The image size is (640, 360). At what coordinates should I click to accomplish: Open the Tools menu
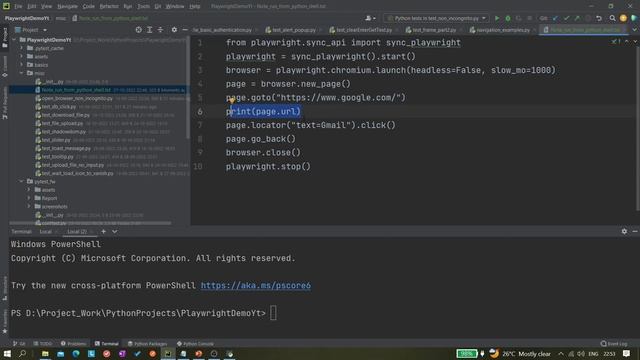(x=143, y=7)
